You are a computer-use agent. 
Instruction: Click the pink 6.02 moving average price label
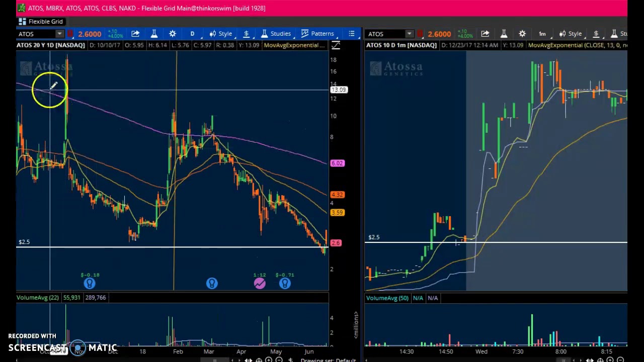[337, 163]
